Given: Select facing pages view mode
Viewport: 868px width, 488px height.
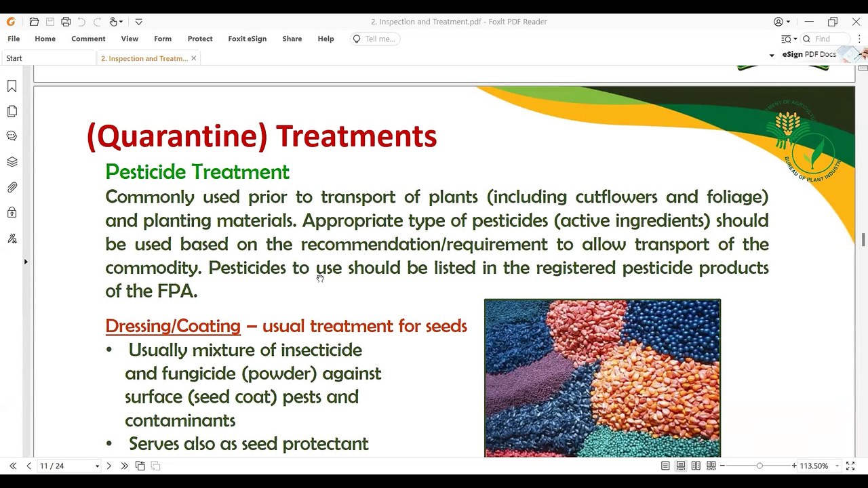Looking at the screenshot, I should [696, 466].
